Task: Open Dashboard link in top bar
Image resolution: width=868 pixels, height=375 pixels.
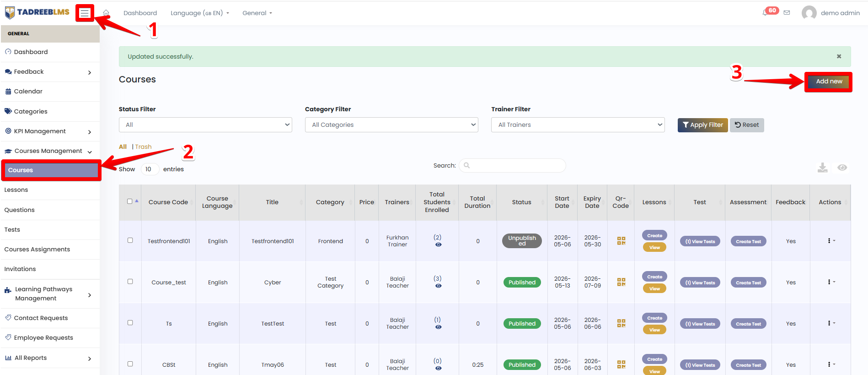Action: [140, 13]
